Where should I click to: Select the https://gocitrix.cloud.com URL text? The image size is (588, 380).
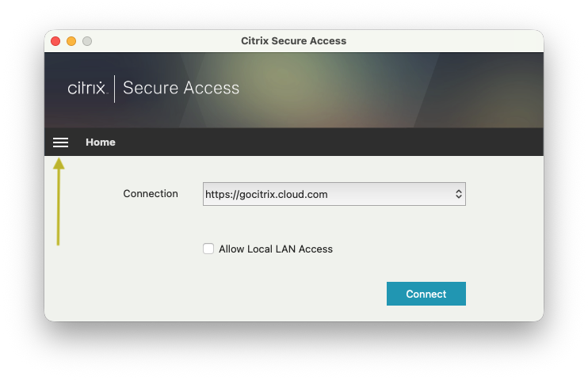point(266,194)
